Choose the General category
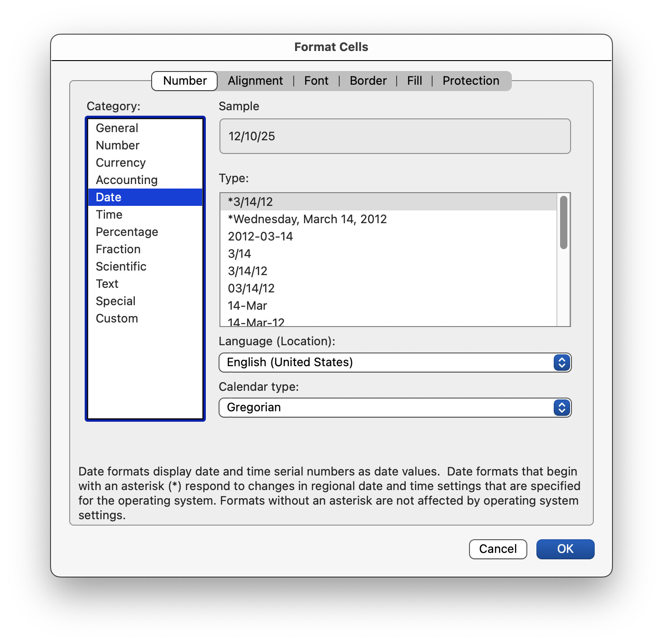The image size is (663, 644). (117, 128)
